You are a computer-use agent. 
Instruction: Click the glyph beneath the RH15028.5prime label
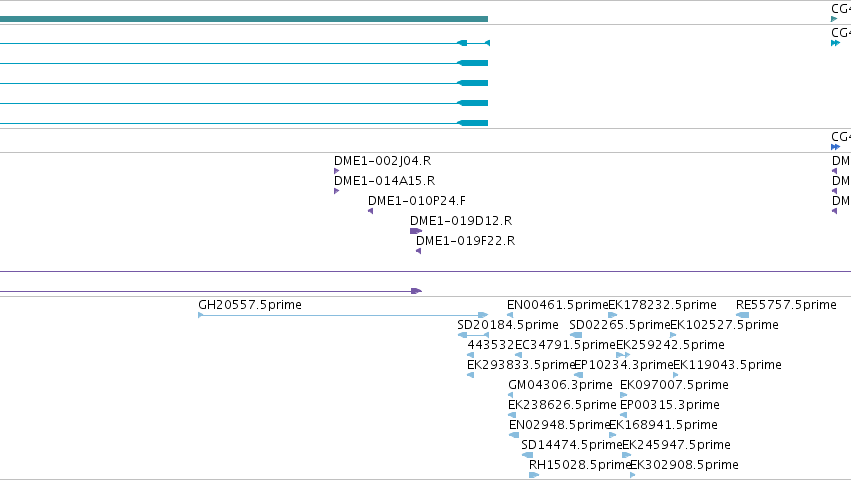click(534, 475)
